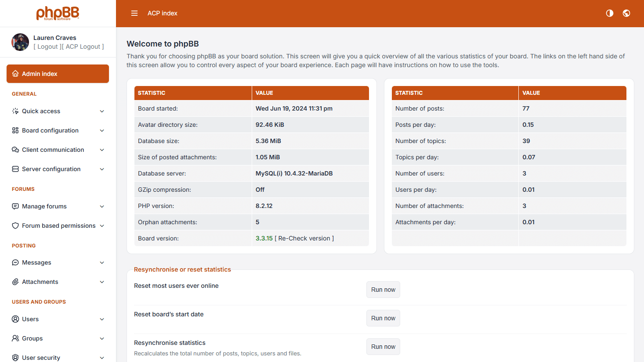This screenshot has height=362, width=644.
Task: Click the Attachments paperclip icon
Action: [15, 282]
